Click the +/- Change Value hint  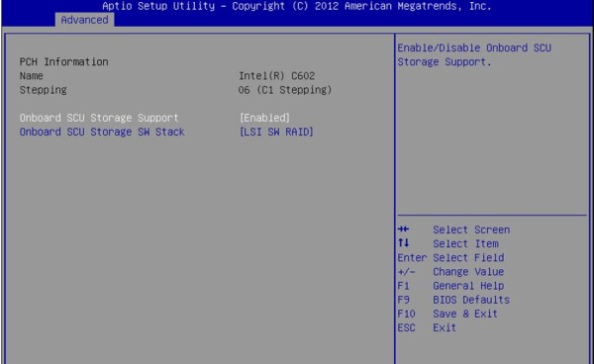coord(450,272)
